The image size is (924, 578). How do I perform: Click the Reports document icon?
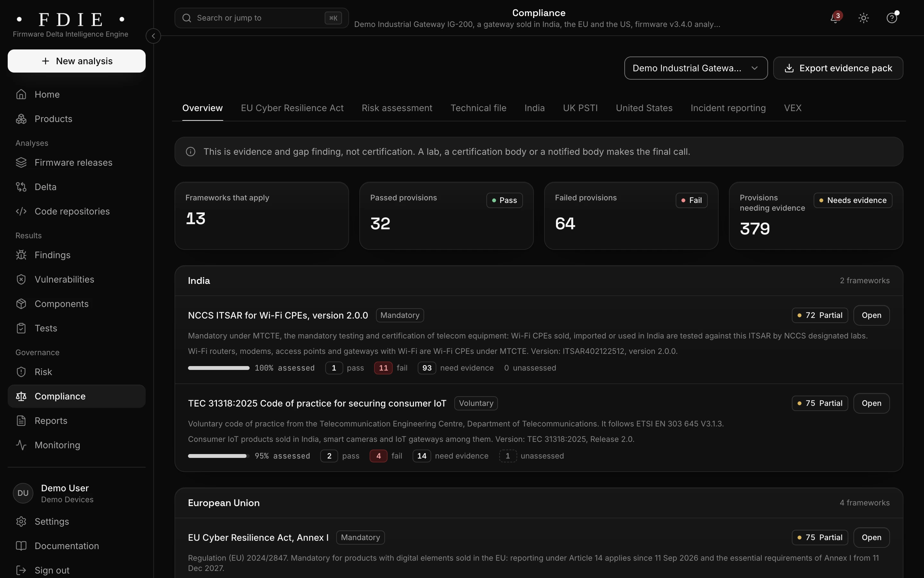tap(21, 421)
